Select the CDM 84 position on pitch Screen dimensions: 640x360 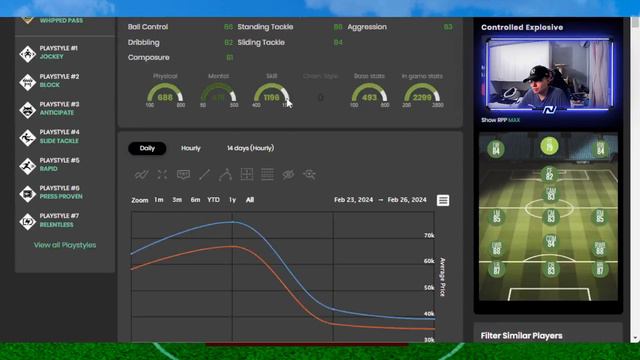click(551, 241)
